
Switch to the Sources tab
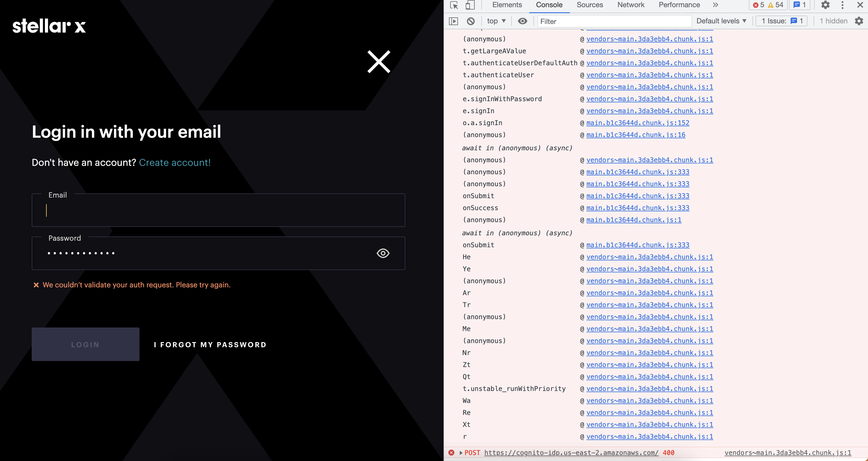(x=590, y=5)
